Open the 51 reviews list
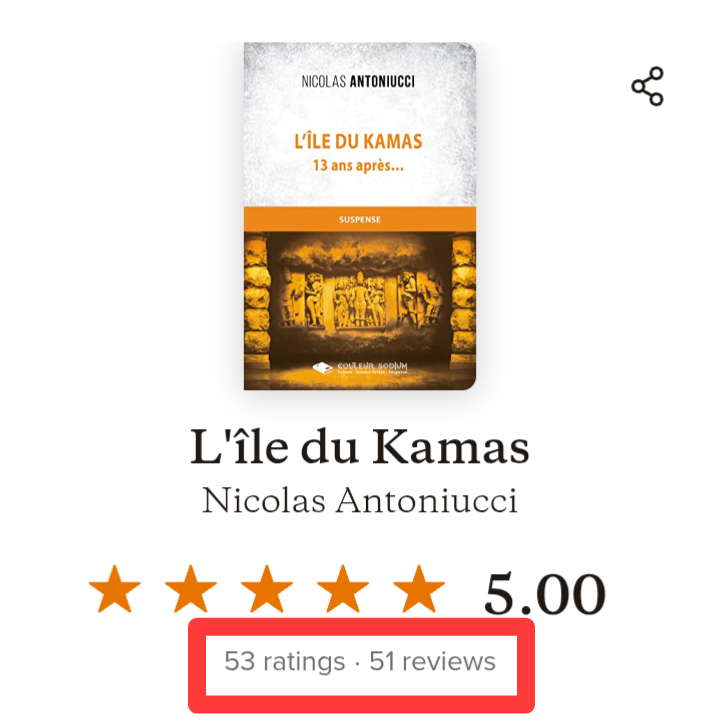720x722 pixels. (x=433, y=662)
